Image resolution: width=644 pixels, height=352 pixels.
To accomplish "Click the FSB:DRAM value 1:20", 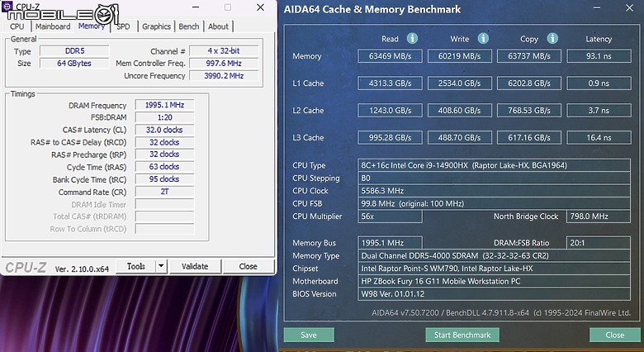I will click(164, 117).
